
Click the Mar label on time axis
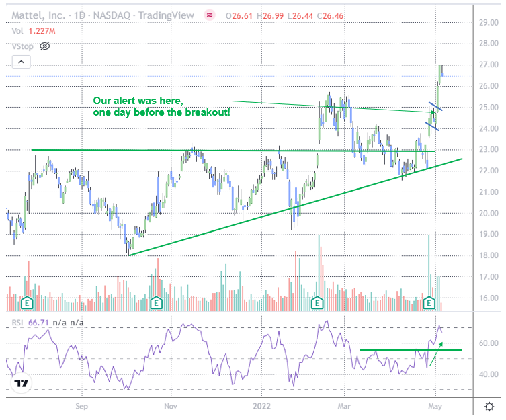(x=344, y=406)
